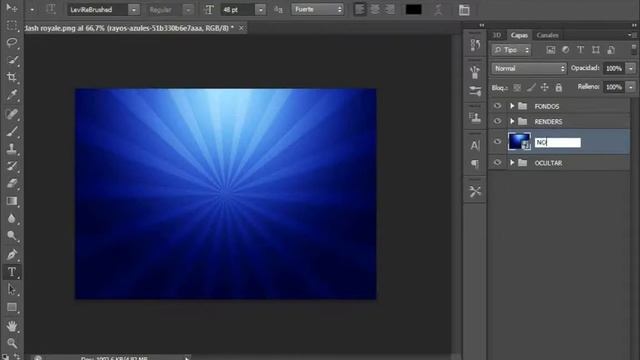Viewport: 640px width, 360px height.
Task: Open the font size dropdown
Action: pos(260,10)
